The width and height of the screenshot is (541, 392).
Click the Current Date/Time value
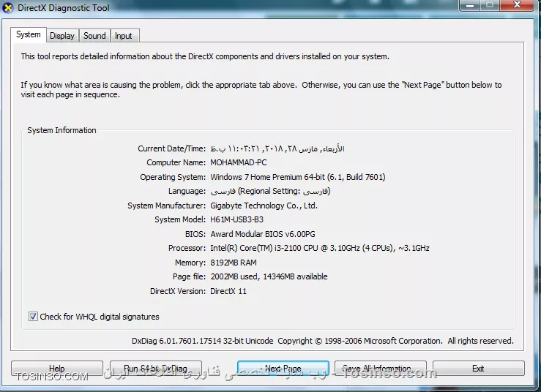(x=277, y=148)
